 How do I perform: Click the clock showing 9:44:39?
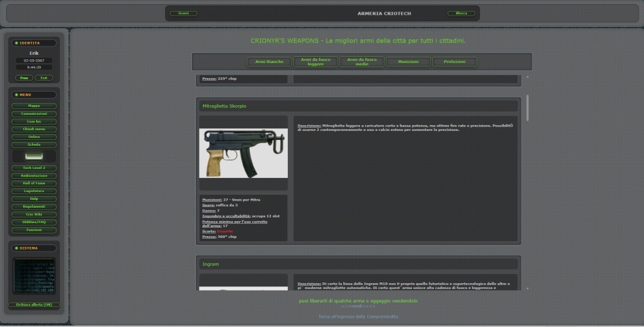[x=34, y=67]
